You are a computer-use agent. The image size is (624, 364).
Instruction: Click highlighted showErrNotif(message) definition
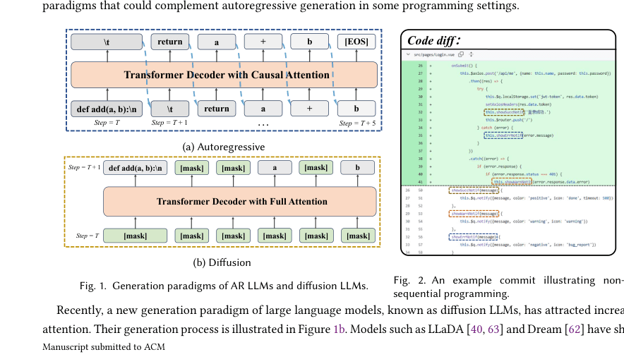[x=473, y=237]
